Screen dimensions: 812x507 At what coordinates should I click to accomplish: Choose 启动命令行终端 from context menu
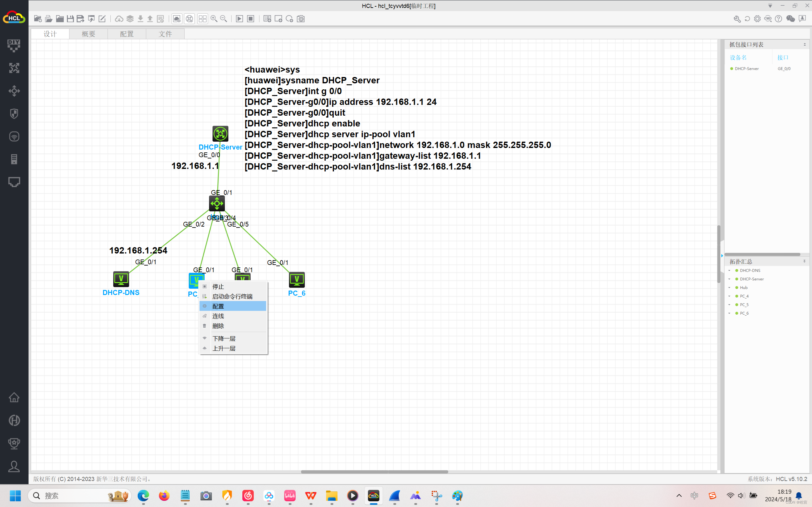[232, 296]
